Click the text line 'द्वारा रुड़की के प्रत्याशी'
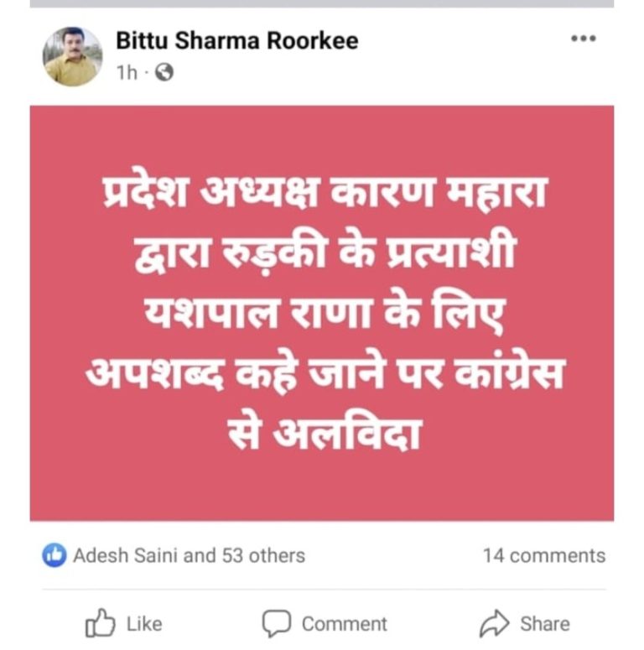Screen dimensions: 644x650 325,252
